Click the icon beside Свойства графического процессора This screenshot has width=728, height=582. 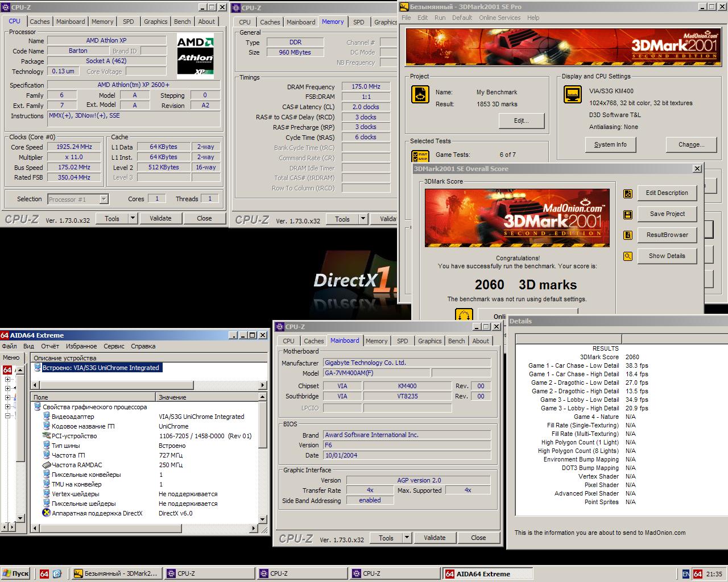pyautogui.click(x=38, y=407)
